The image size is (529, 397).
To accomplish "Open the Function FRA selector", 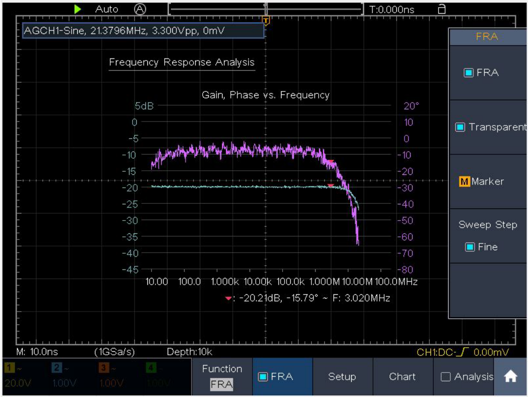I will pos(222,376).
